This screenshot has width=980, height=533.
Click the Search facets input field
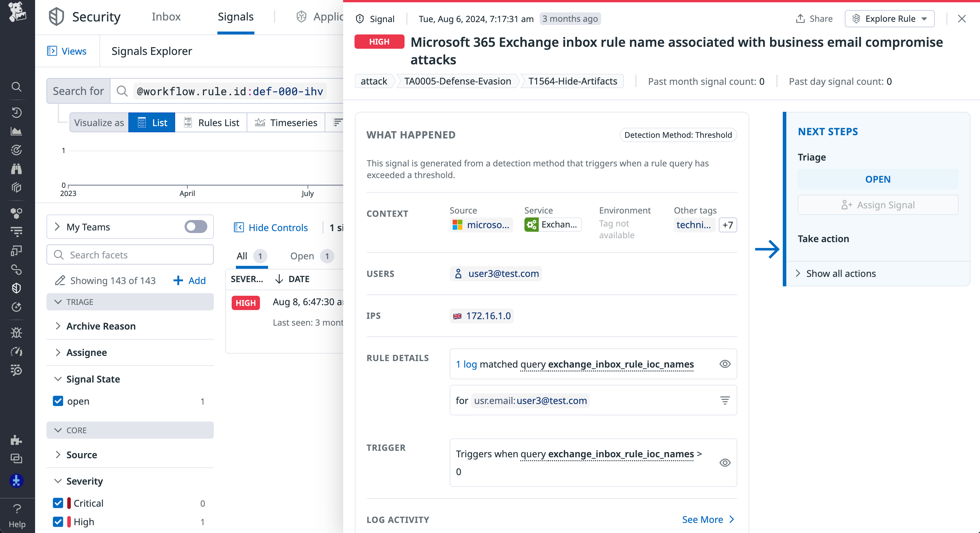pyautogui.click(x=129, y=254)
